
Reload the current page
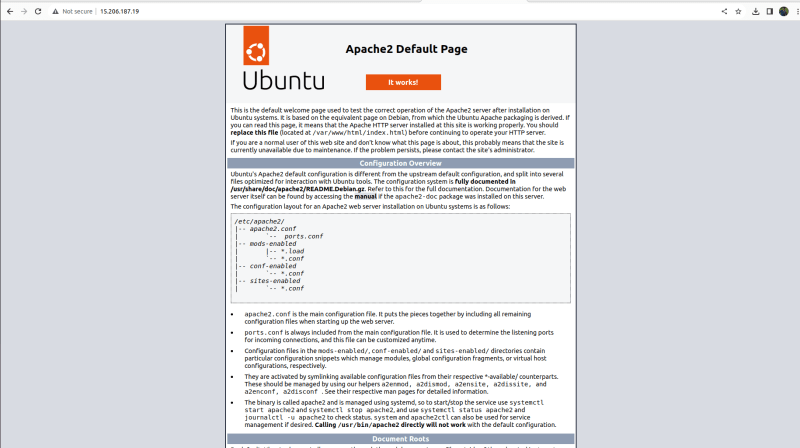click(x=38, y=11)
